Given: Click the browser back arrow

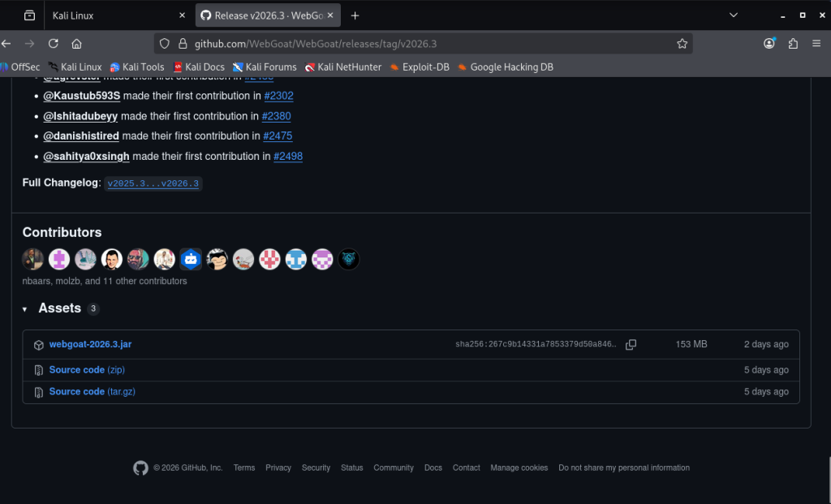Looking at the screenshot, I should coord(6,44).
